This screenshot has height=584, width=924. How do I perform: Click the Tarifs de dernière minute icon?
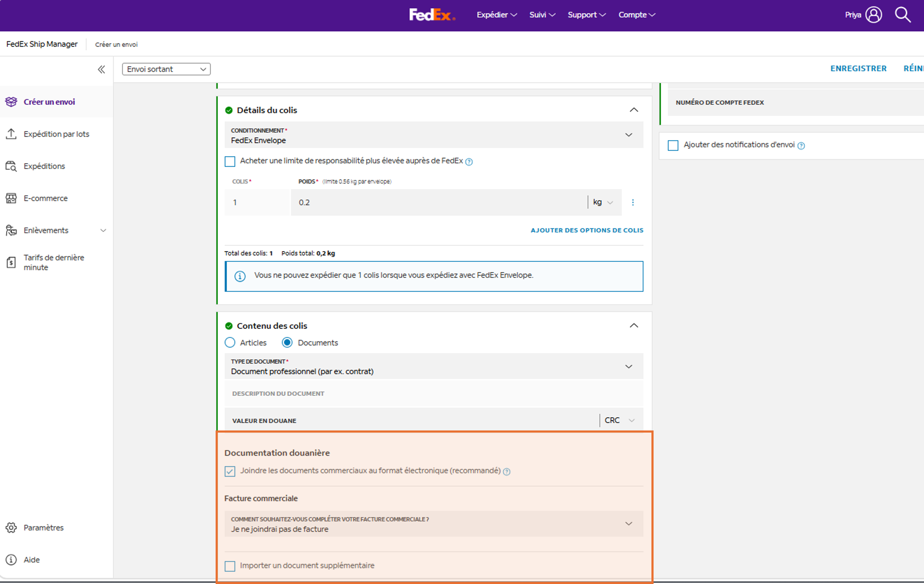(x=11, y=263)
